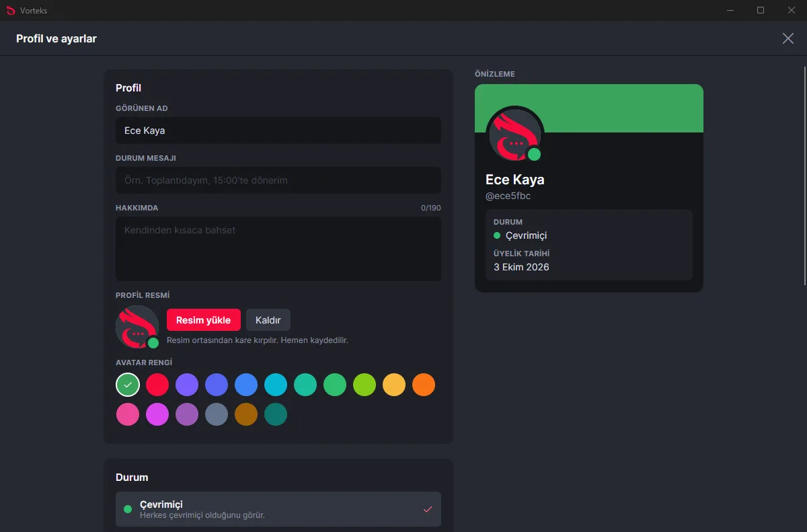
Task: Select the magenta avatar color swatch
Action: (x=157, y=414)
